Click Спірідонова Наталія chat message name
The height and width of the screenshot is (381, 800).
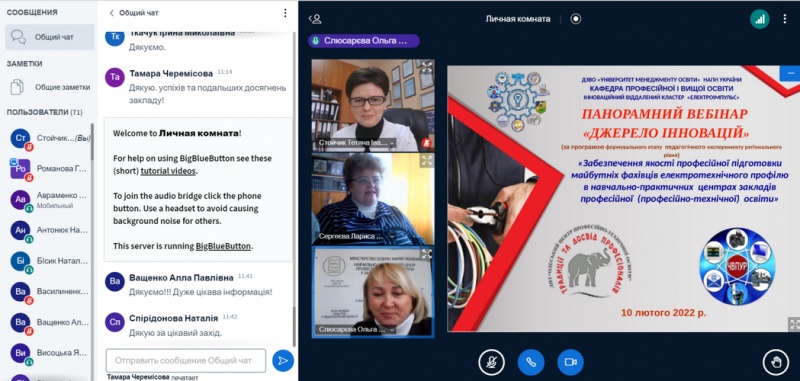(x=173, y=318)
